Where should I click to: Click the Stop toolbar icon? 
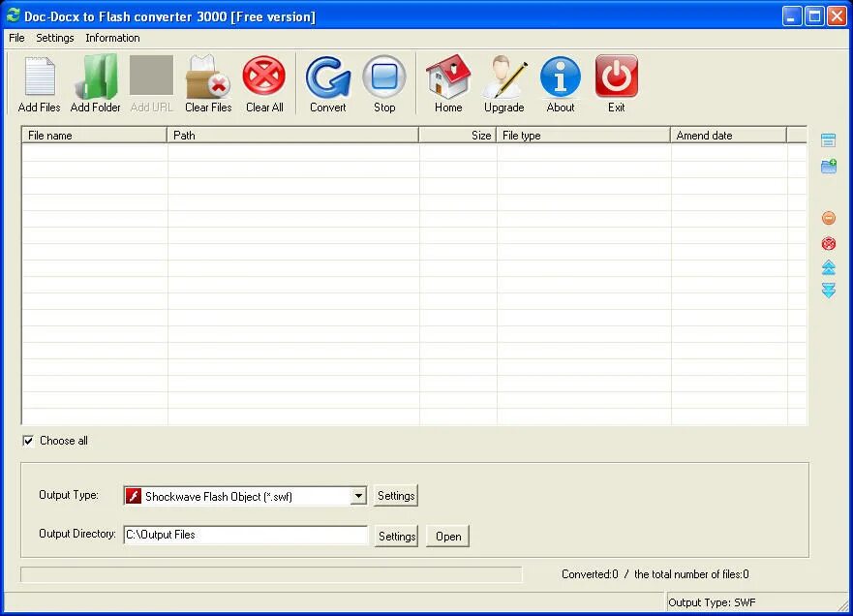(384, 77)
